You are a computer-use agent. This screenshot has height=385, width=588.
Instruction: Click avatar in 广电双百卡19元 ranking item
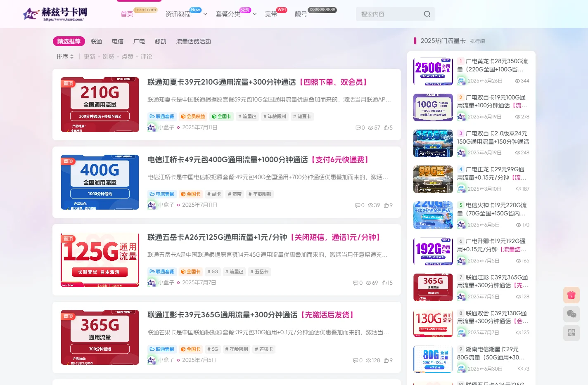coord(462,117)
